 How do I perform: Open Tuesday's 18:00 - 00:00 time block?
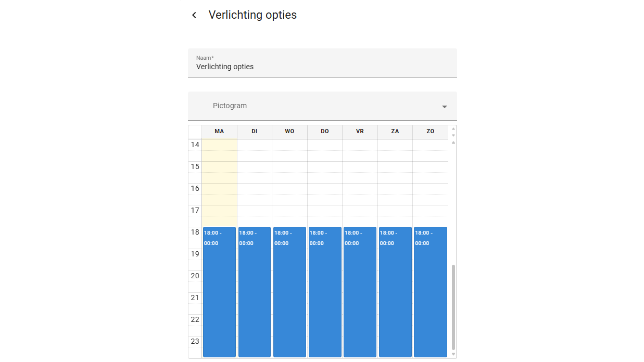[x=255, y=291]
